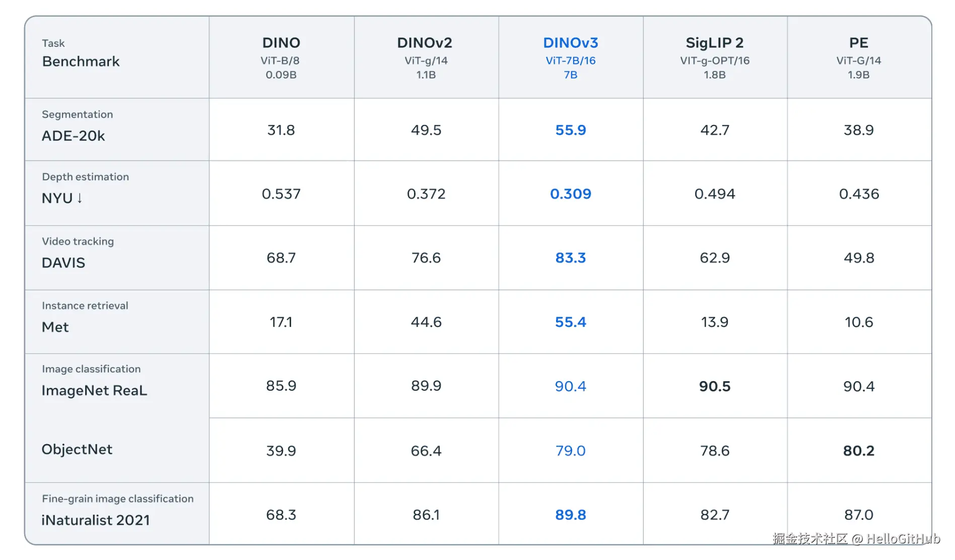
Task: Click the down arrow next to NYU
Action: [80, 198]
